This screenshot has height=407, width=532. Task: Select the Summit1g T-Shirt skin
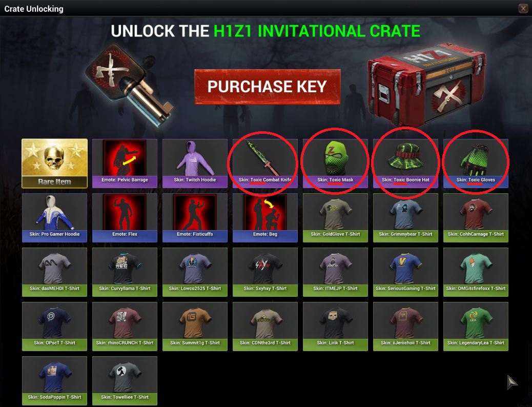195,326
